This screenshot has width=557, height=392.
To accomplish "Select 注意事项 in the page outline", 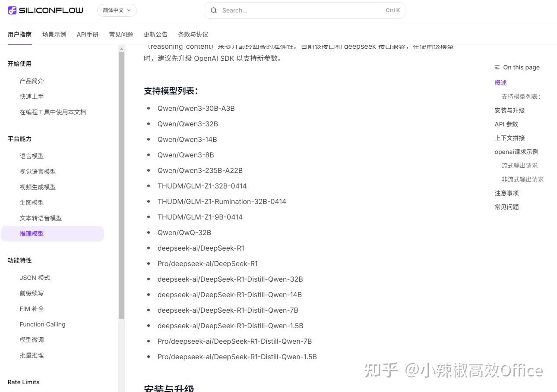I will [506, 193].
